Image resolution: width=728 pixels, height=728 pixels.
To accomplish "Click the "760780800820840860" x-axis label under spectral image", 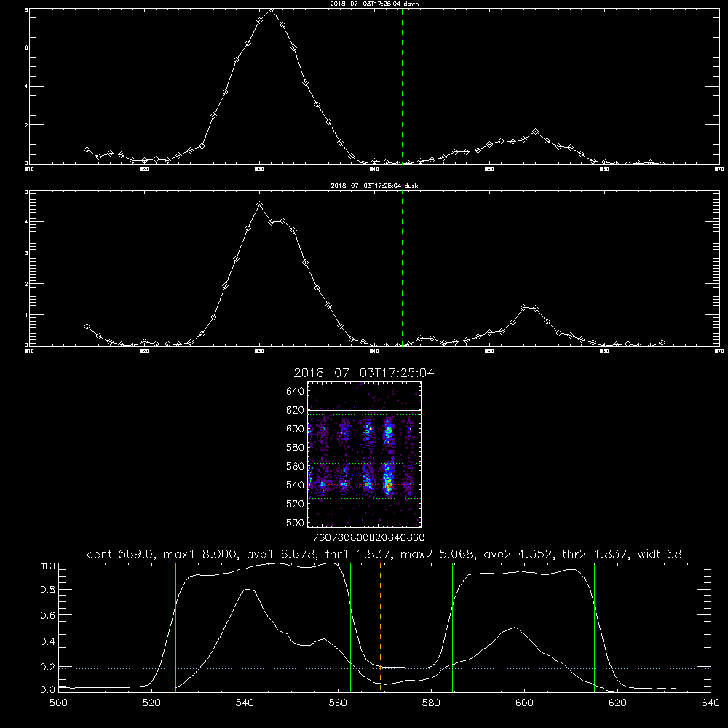I will pyautogui.click(x=368, y=538).
